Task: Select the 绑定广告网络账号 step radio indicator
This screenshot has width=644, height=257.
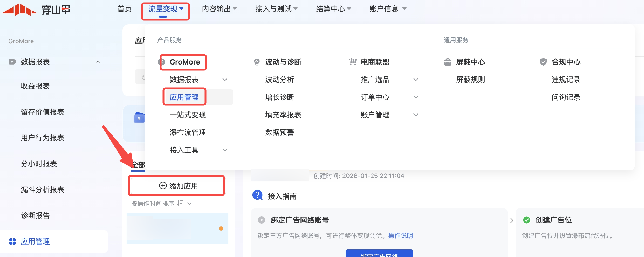Action: [x=262, y=220]
